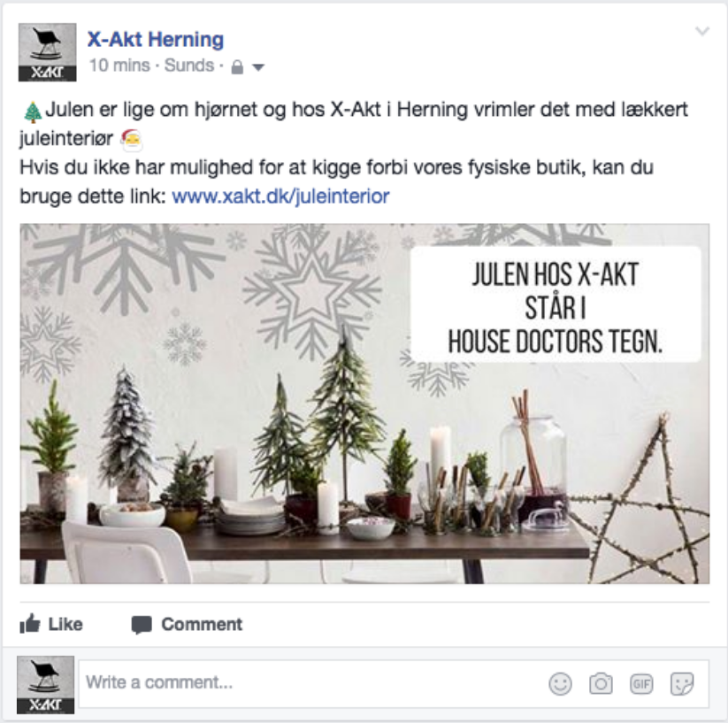This screenshot has height=723, width=728.
Task: Open the post options chevron menu
Action: pos(702,31)
